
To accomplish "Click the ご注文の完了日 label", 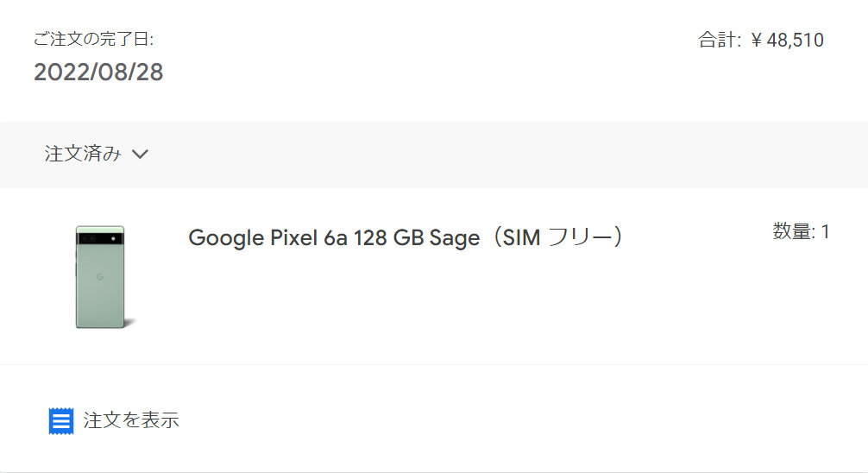I will [93, 39].
